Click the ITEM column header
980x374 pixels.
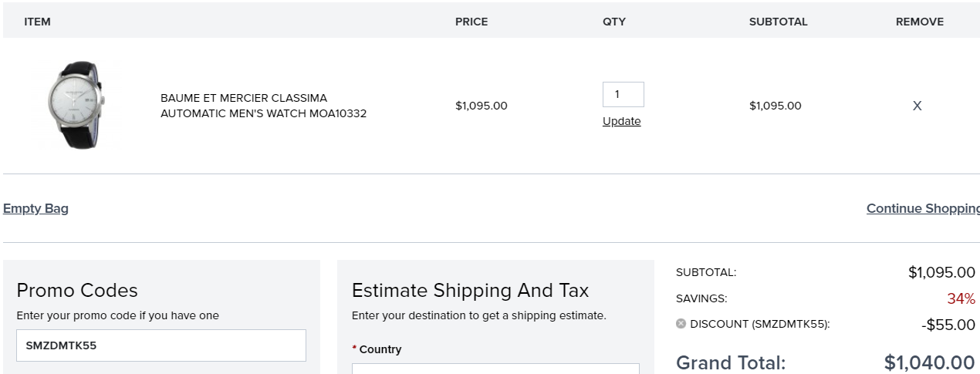pos(37,22)
